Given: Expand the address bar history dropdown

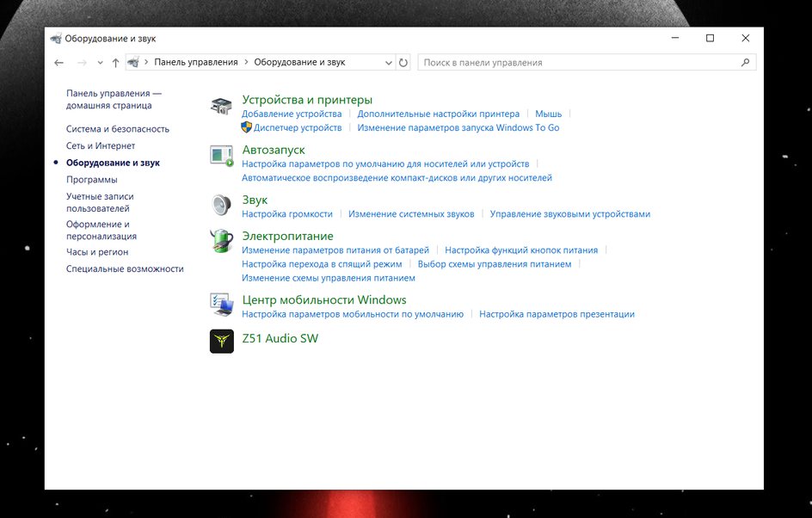Looking at the screenshot, I should 389,63.
